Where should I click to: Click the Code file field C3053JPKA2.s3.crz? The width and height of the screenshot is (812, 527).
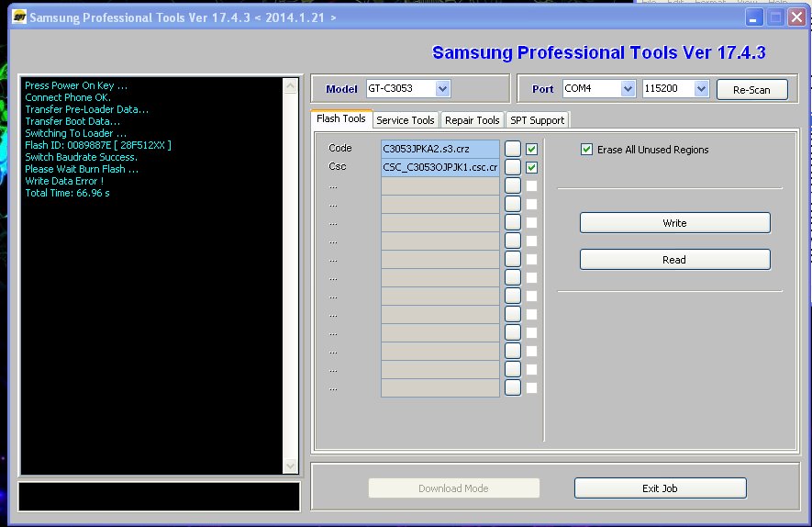pos(440,149)
